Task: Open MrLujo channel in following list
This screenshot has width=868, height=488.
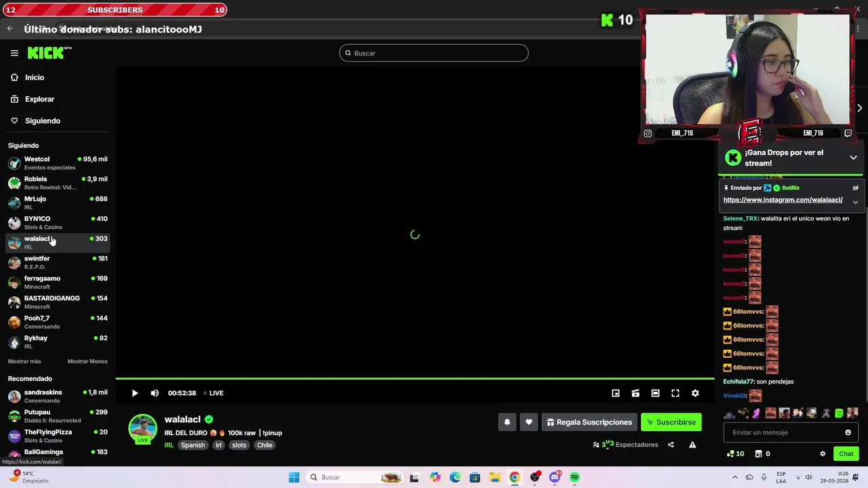Action: pyautogui.click(x=58, y=202)
